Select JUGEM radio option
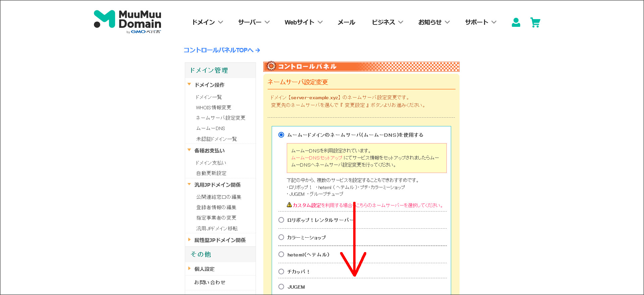Image resolution: width=644 pixels, height=295 pixels. point(281,287)
